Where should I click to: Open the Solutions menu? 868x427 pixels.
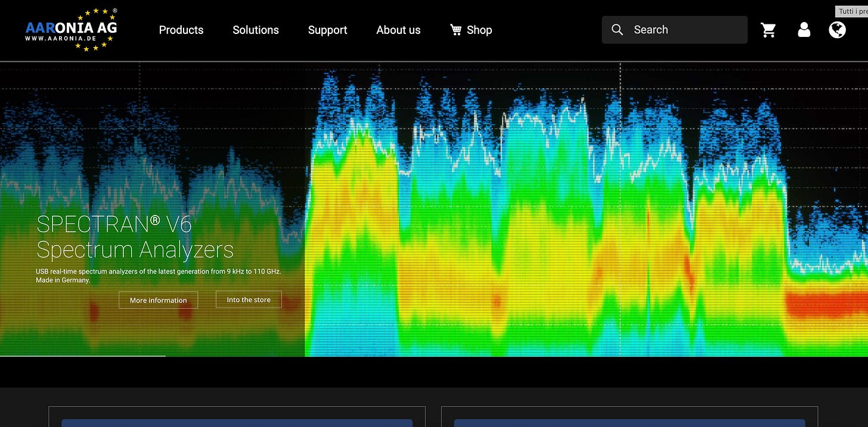click(x=256, y=30)
